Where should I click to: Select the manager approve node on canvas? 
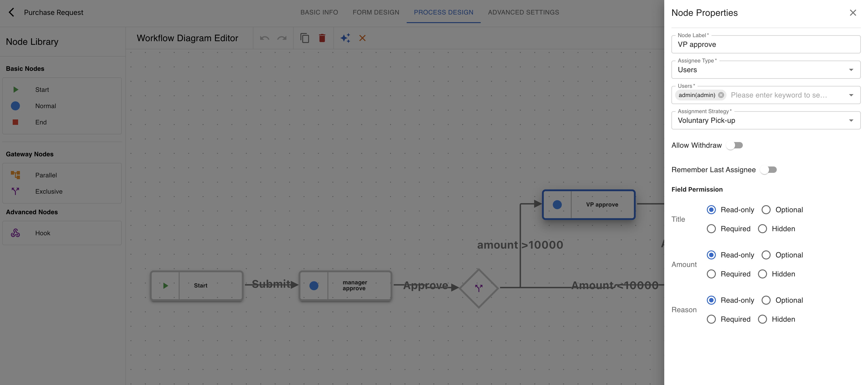coord(345,285)
